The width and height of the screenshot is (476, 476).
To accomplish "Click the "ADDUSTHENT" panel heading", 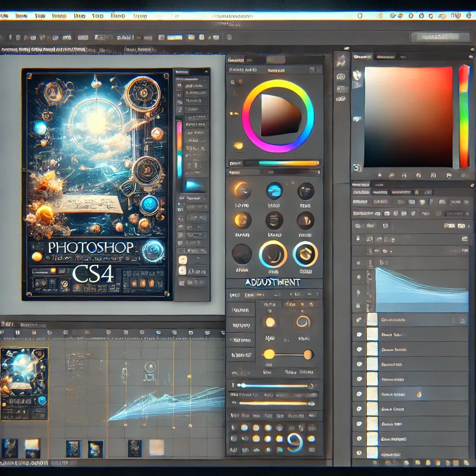I will coord(272,283).
